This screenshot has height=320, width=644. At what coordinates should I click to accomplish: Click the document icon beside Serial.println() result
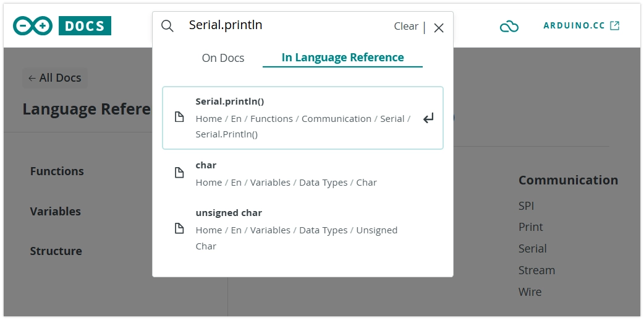pos(179,117)
